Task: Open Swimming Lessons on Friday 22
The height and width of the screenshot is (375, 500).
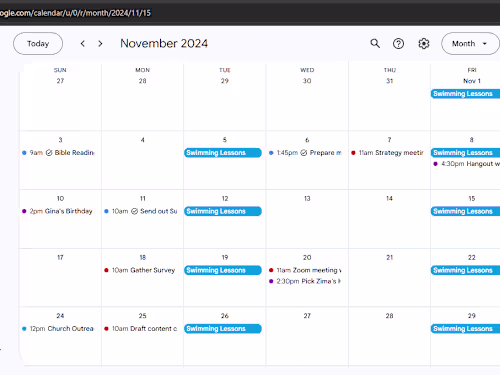Action: 465,270
